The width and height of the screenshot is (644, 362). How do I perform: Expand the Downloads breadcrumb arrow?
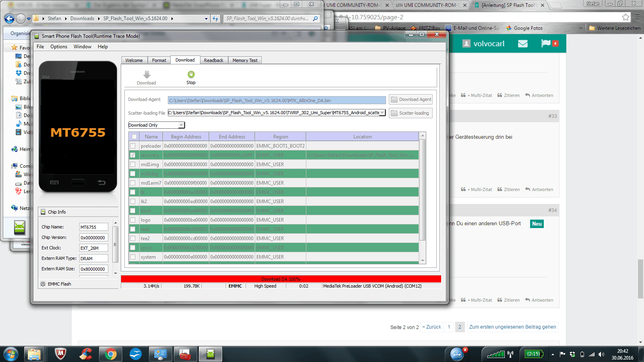click(x=99, y=19)
